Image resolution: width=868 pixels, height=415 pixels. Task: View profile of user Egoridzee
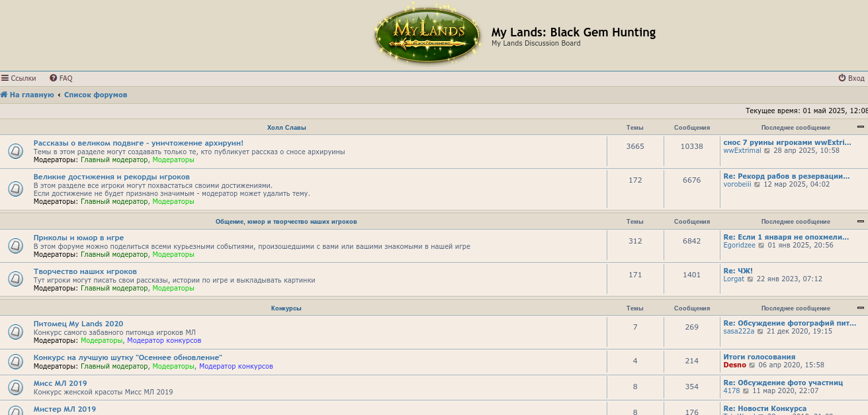pyautogui.click(x=740, y=246)
